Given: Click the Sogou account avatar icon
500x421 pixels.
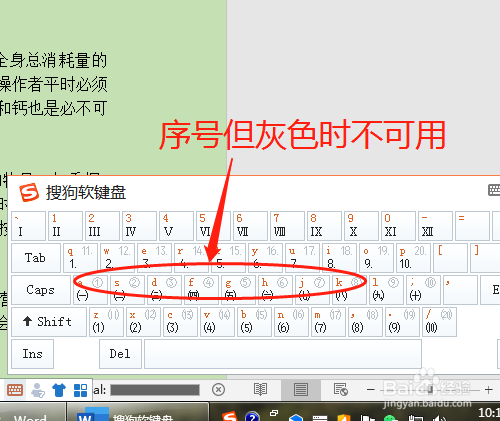Looking at the screenshot, I should pyautogui.click(x=38, y=390).
